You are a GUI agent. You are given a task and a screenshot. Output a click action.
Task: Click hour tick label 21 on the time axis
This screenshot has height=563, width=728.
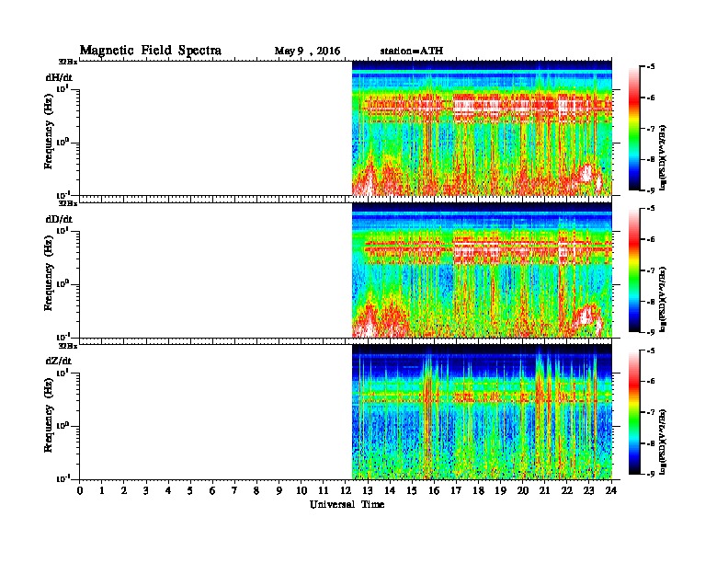click(x=545, y=490)
